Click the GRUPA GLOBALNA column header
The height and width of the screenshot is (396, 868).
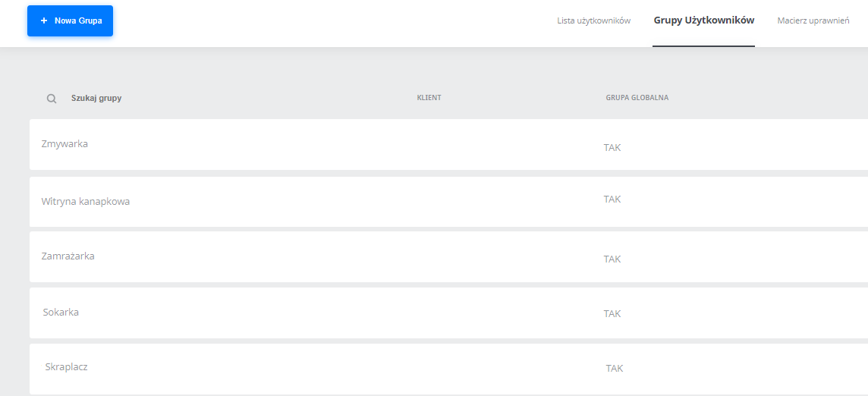tap(637, 98)
